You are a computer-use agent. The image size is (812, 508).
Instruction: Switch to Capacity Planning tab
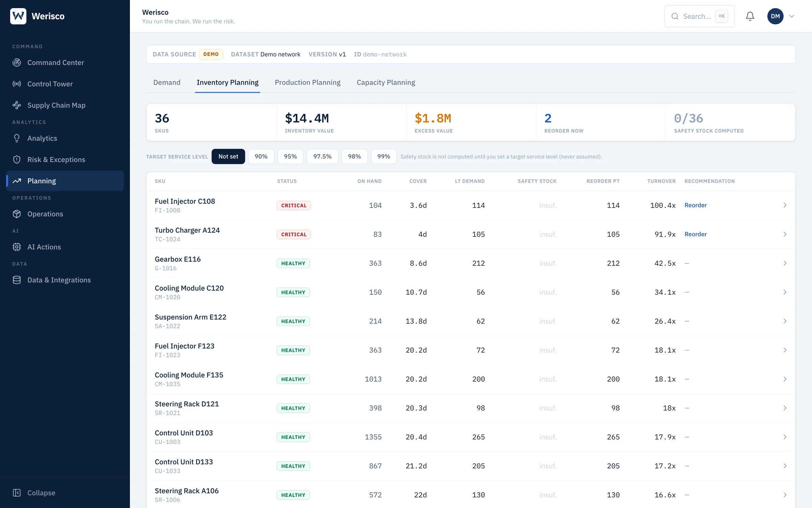tap(386, 82)
